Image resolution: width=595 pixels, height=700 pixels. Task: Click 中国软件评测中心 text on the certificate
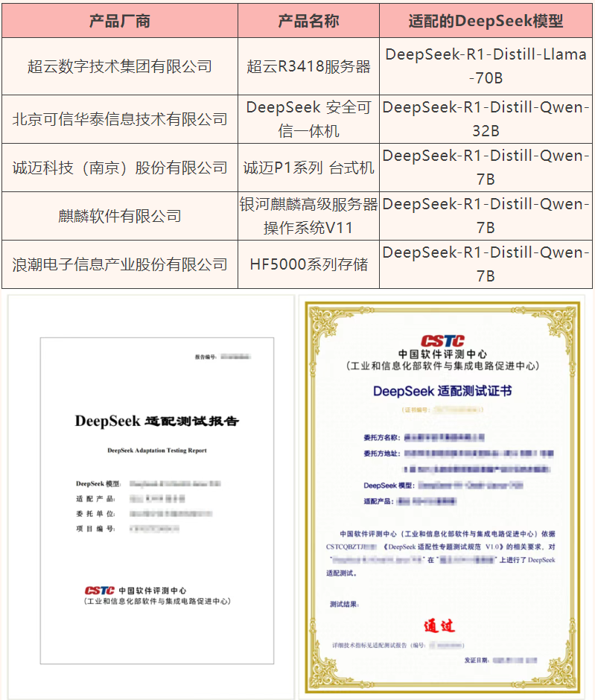(442, 354)
